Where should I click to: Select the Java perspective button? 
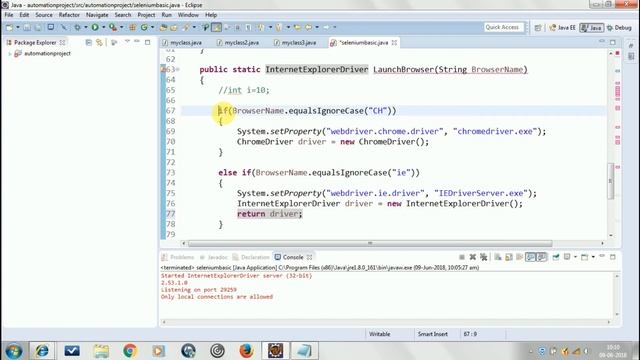tap(592, 27)
